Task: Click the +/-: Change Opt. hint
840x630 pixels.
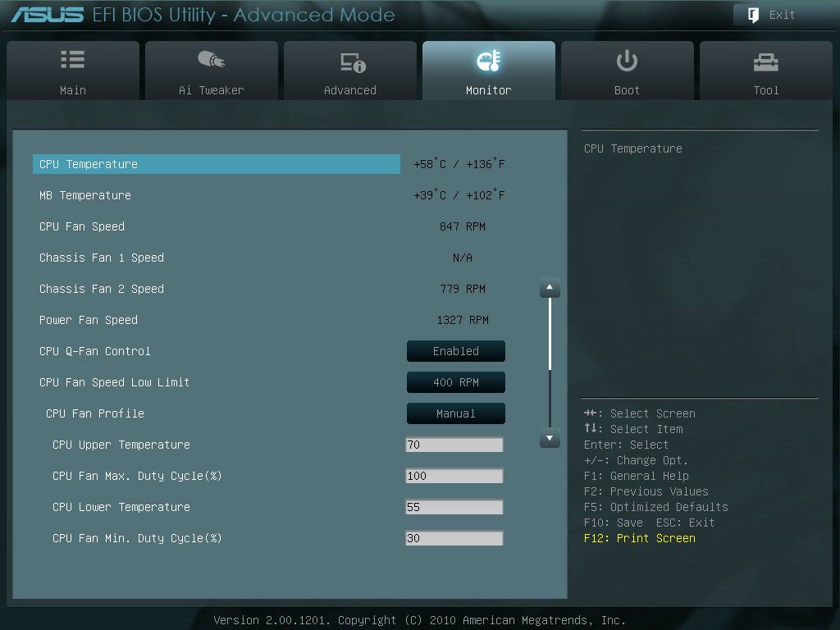Action: (636, 461)
